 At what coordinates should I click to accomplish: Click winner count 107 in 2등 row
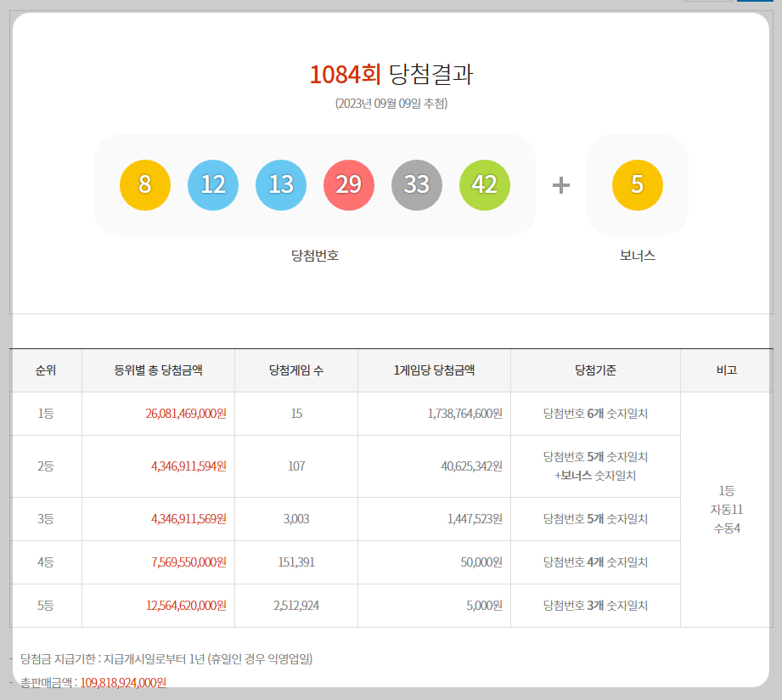296,466
